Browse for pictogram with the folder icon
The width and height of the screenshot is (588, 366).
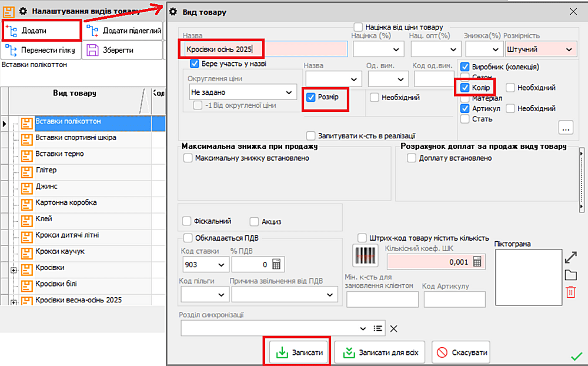(570, 275)
